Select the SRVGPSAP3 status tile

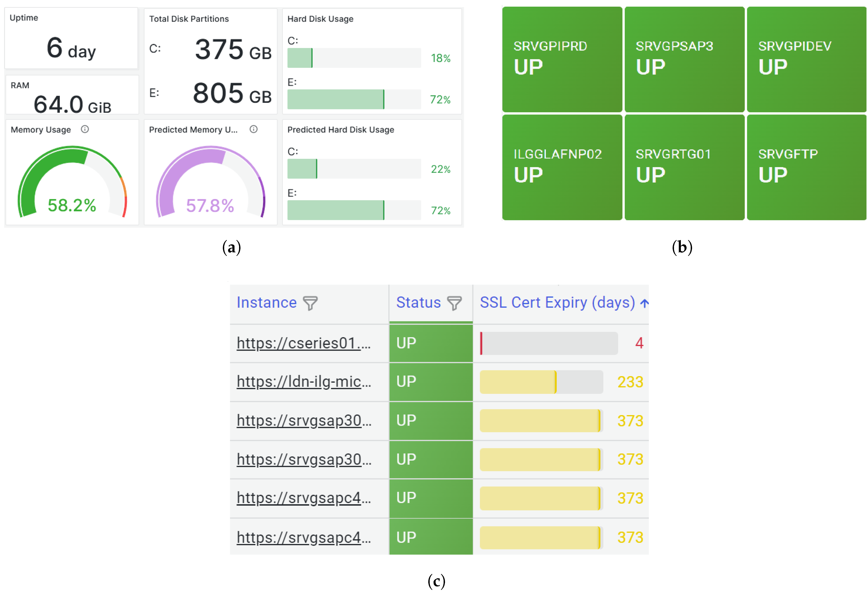click(x=684, y=59)
